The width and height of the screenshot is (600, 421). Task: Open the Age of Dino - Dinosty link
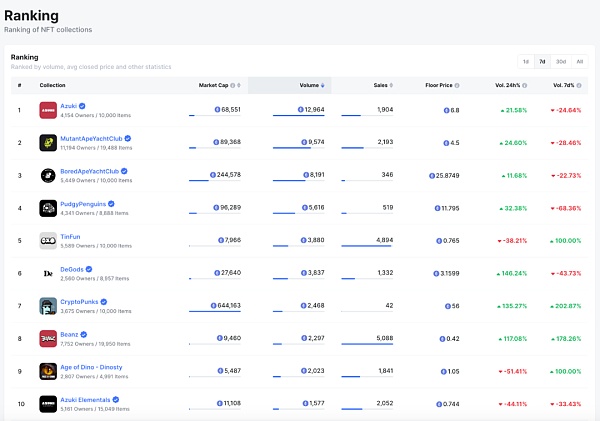click(x=91, y=367)
